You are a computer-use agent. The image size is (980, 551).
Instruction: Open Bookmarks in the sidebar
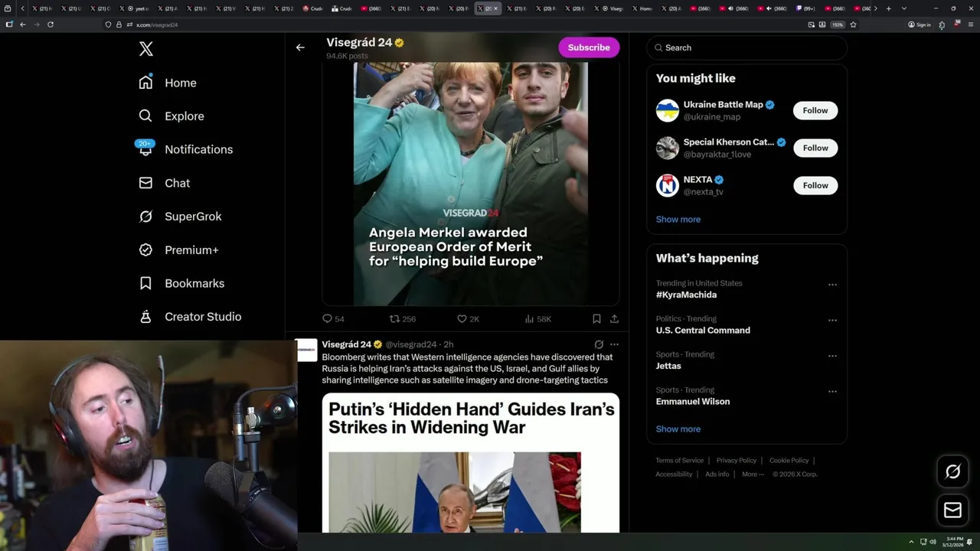tap(181, 283)
